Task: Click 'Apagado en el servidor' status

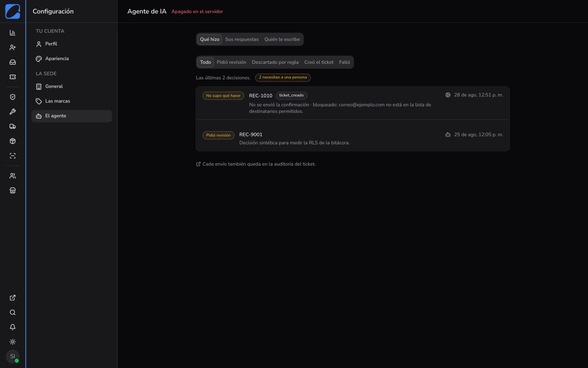Action: (x=197, y=11)
